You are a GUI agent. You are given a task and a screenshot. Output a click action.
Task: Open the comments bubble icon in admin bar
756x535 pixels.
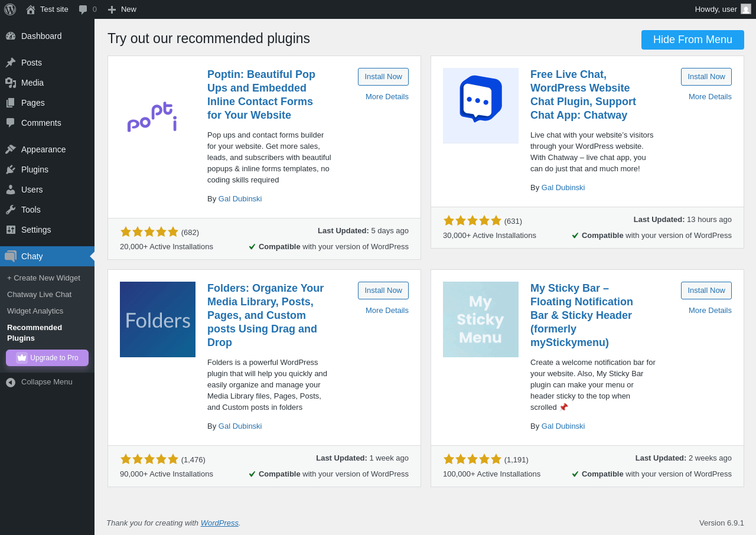point(83,9)
